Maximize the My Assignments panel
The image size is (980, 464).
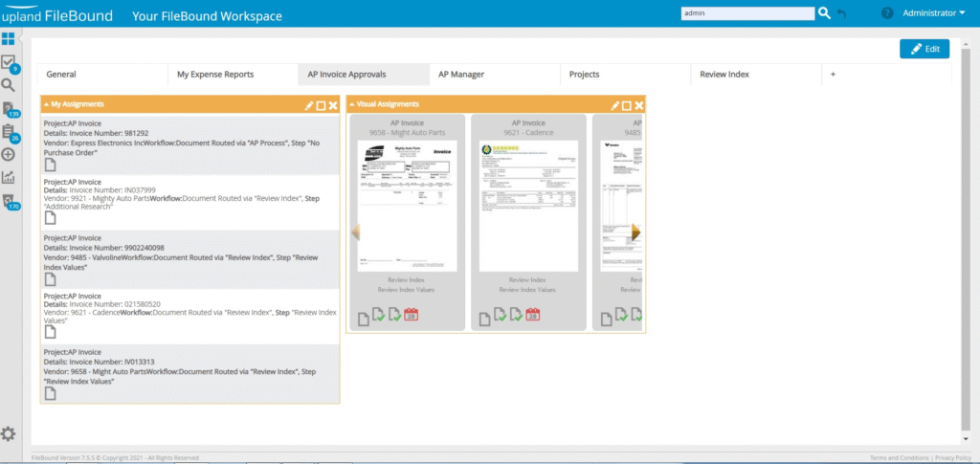(321, 105)
